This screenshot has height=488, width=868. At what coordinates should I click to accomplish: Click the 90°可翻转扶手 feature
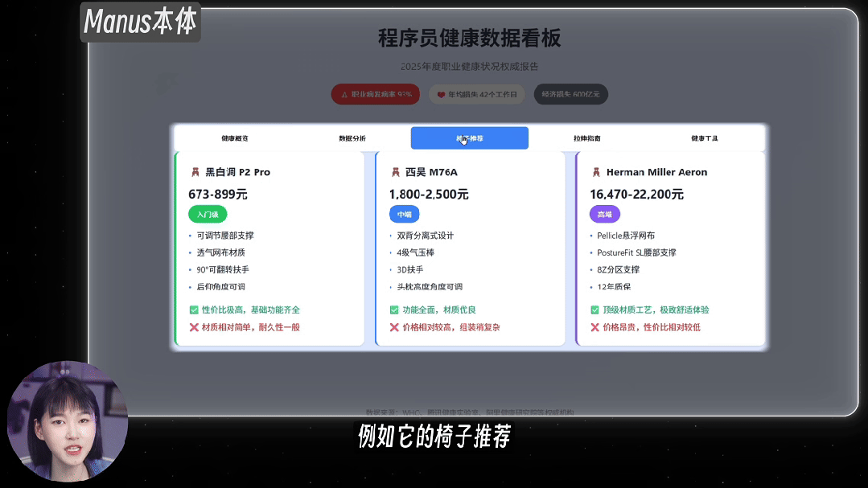(223, 270)
